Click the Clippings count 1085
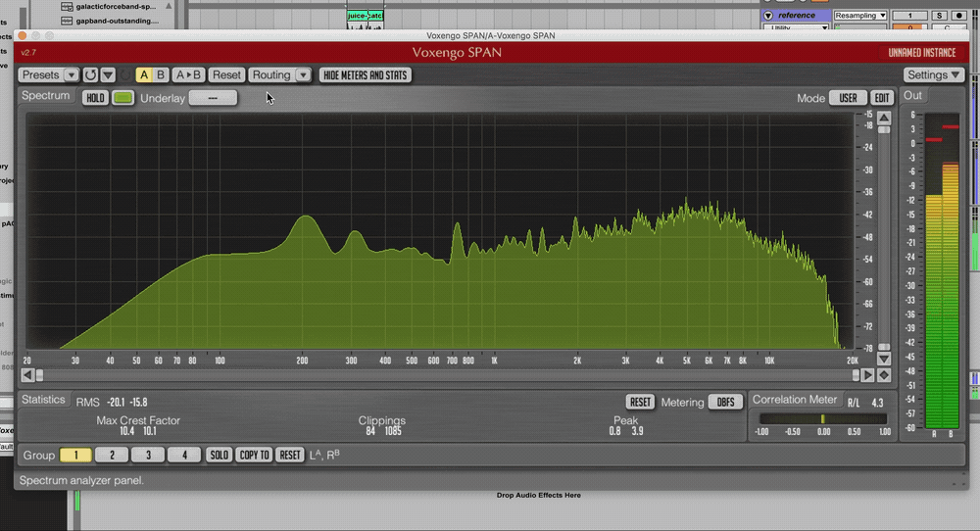The width and height of the screenshot is (980, 531). coord(393,431)
